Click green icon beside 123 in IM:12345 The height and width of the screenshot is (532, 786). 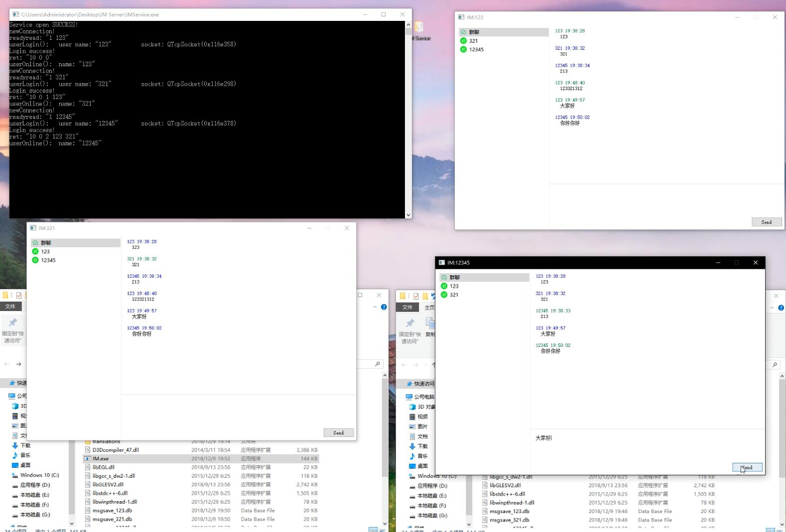444,286
